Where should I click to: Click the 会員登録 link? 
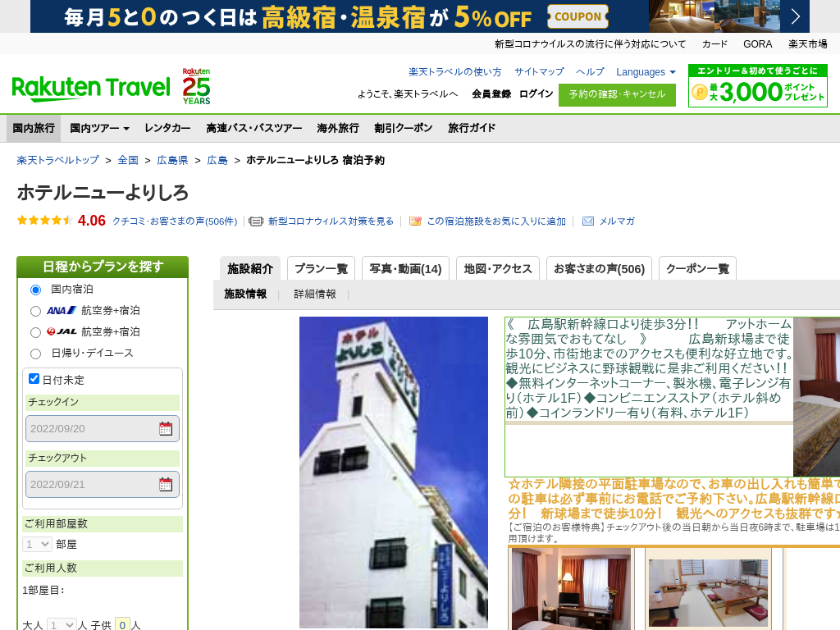(x=491, y=94)
